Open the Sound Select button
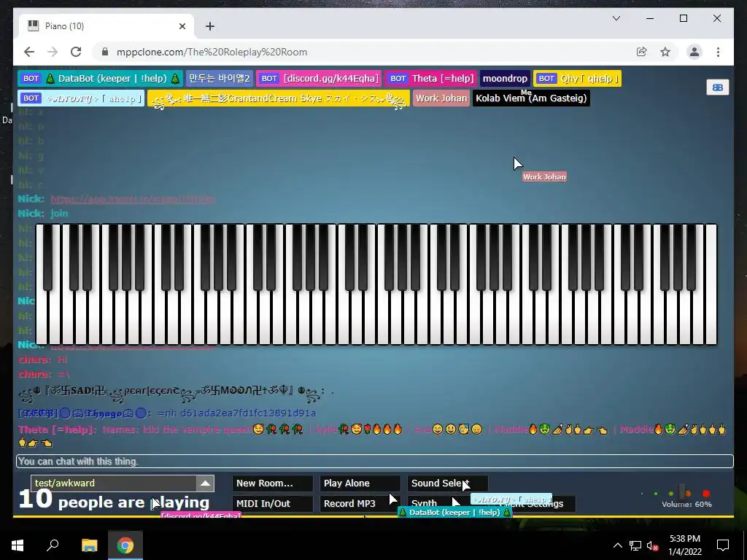 [447, 483]
